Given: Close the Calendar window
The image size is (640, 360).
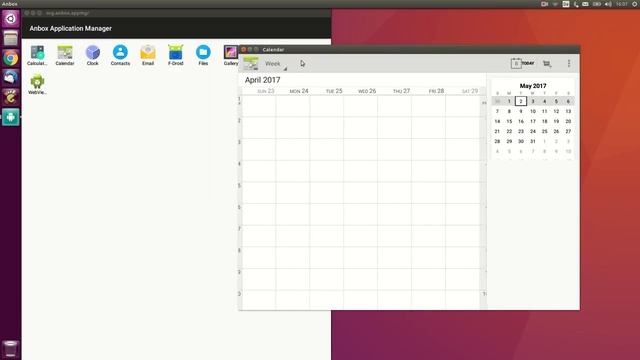Looking at the screenshot, I should pyautogui.click(x=244, y=49).
